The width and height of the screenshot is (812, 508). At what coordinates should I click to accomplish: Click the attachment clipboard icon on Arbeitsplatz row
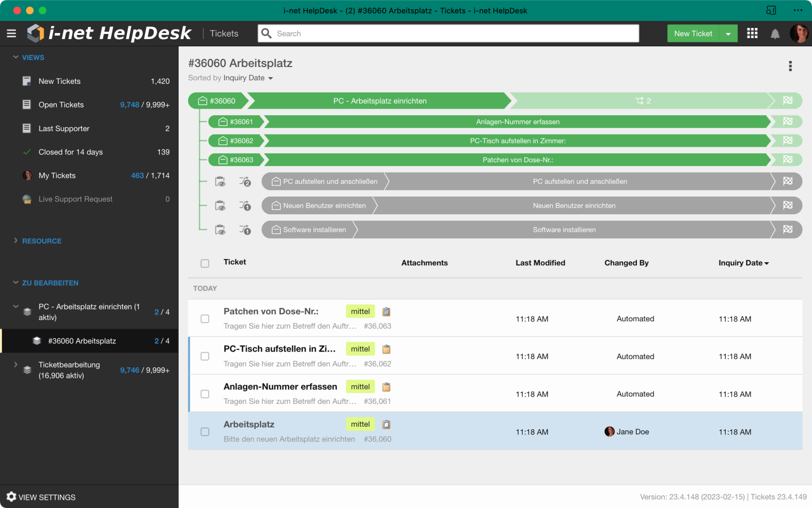coord(386,424)
